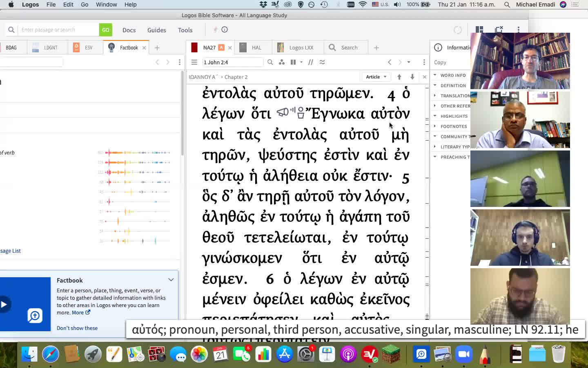Go forward in NA27 history

(x=400, y=62)
